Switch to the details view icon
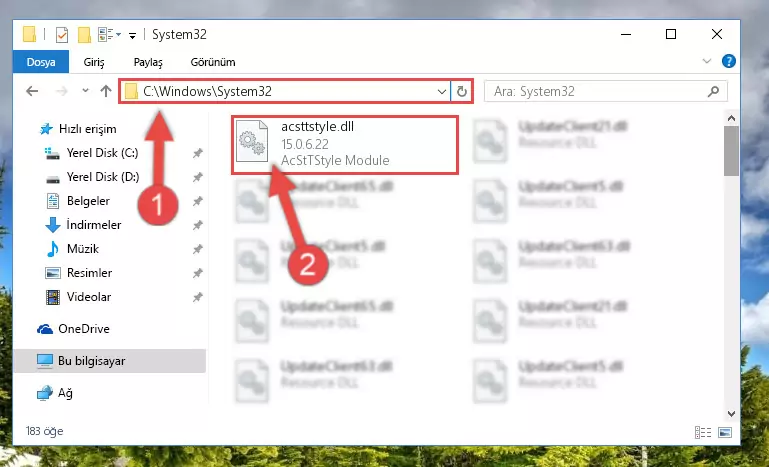Viewport: 769px width, 467px height. pos(703,432)
